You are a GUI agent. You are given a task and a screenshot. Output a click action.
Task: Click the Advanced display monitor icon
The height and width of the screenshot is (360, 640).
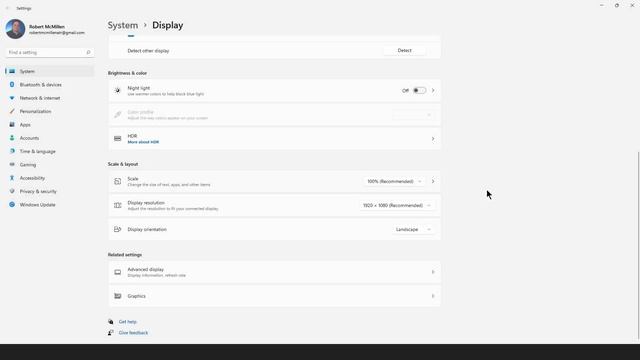[x=118, y=272]
